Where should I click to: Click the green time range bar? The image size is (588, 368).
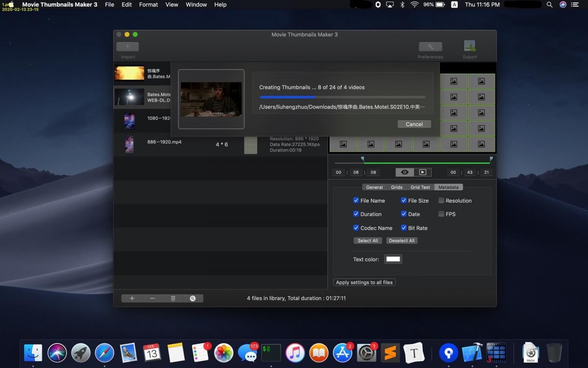tap(427, 163)
